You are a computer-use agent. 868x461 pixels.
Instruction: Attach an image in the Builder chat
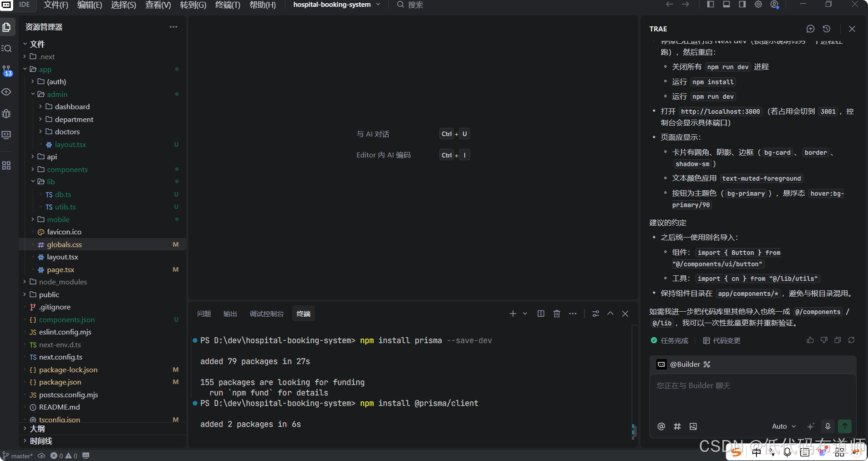(x=693, y=426)
